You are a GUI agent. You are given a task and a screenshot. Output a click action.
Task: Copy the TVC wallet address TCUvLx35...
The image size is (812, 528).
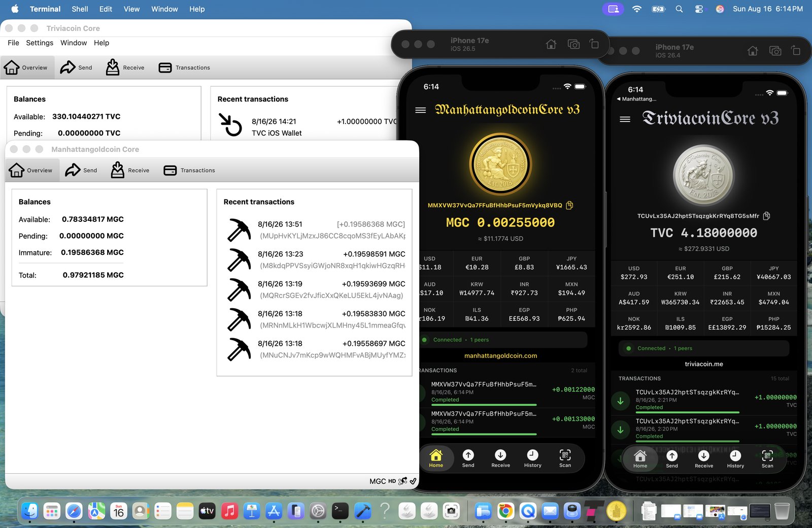[x=766, y=216]
